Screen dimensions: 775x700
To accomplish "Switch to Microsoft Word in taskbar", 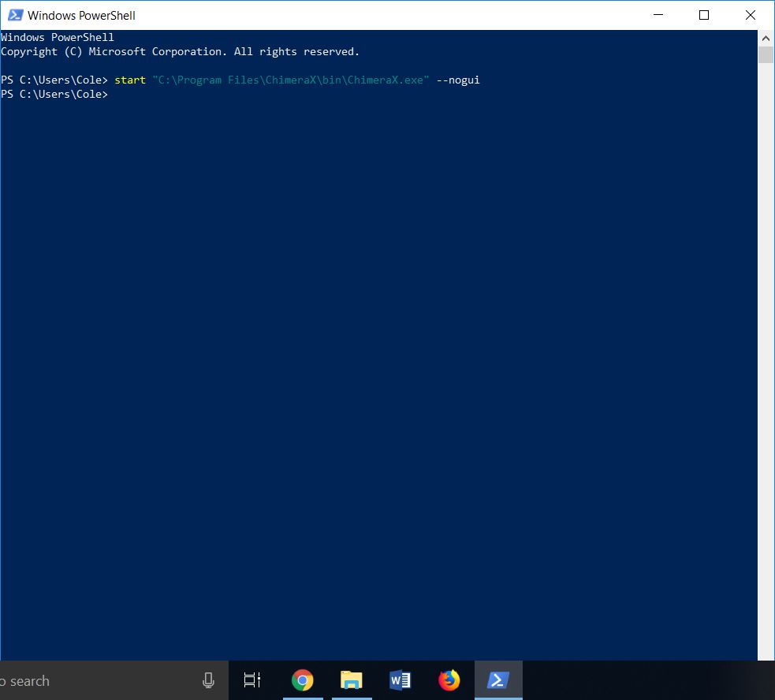I will [400, 680].
